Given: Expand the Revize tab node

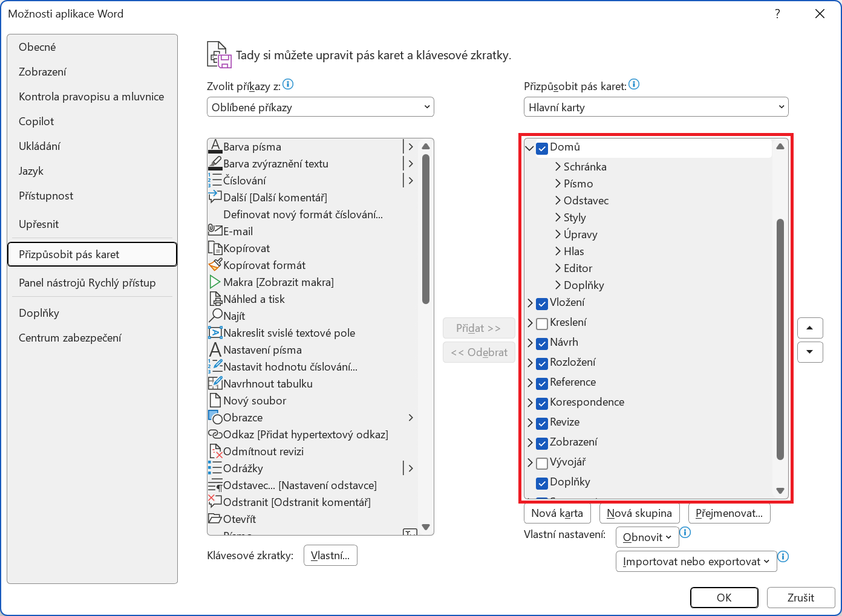Looking at the screenshot, I should tap(530, 423).
